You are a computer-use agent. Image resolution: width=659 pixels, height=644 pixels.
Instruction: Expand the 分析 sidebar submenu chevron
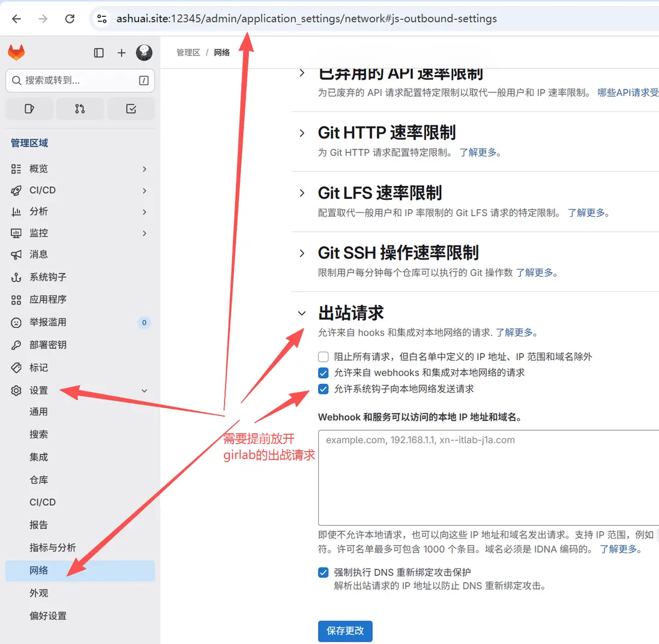144,212
